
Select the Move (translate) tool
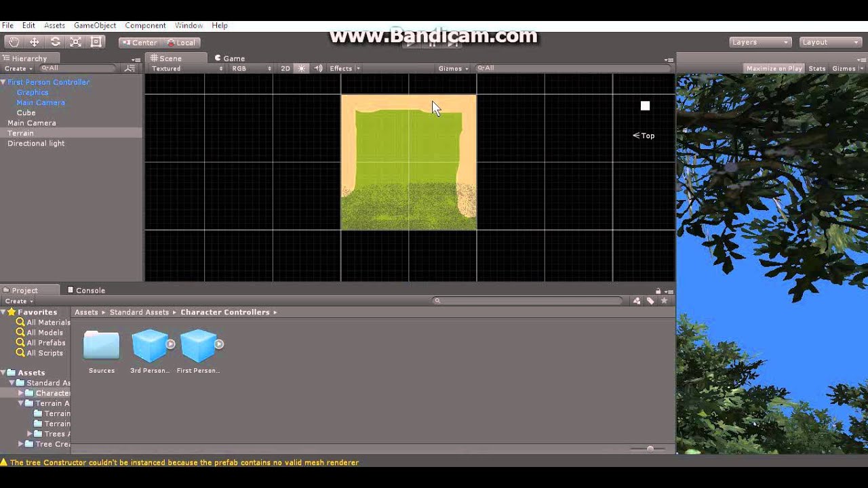[x=34, y=42]
